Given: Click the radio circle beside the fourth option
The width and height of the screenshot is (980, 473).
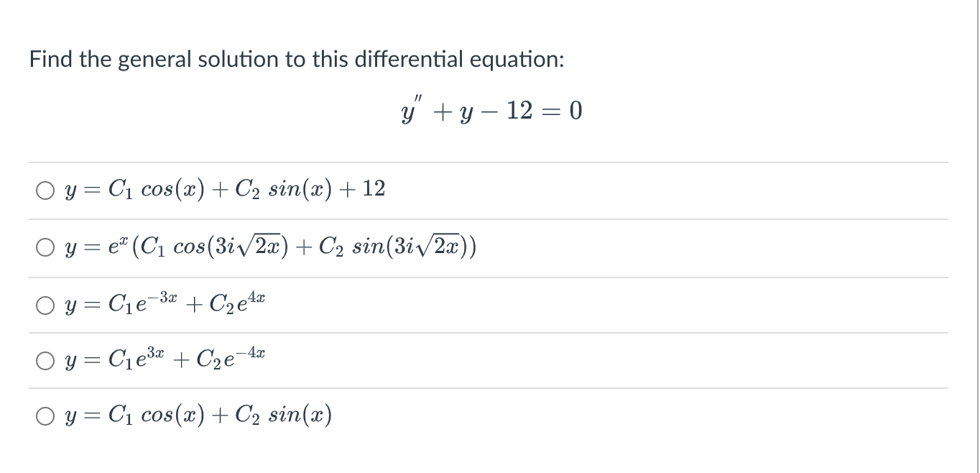Looking at the screenshot, I should click(45, 359).
